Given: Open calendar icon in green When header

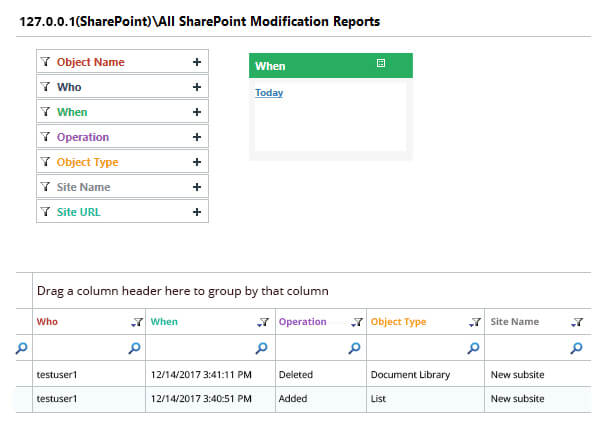Looking at the screenshot, I should coord(381,63).
